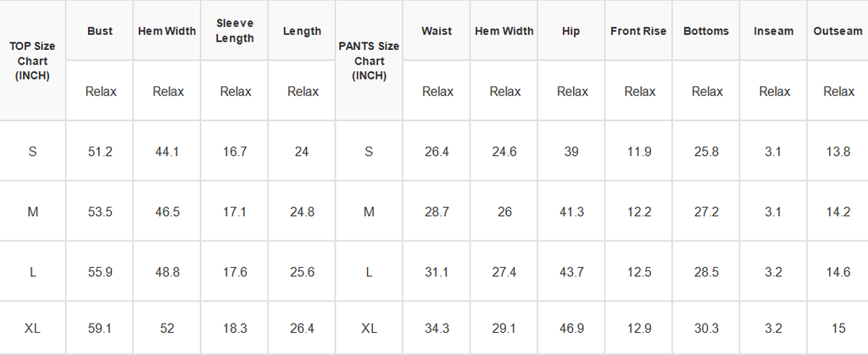Click the waist value 34.3 cell
The width and height of the screenshot is (868, 355).
coord(437,329)
